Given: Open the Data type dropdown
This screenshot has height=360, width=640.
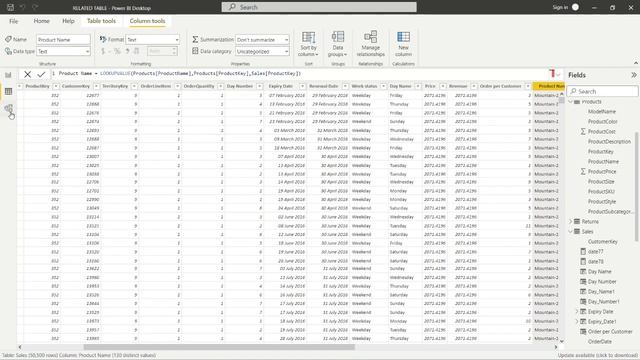Looking at the screenshot, I should click(x=63, y=51).
